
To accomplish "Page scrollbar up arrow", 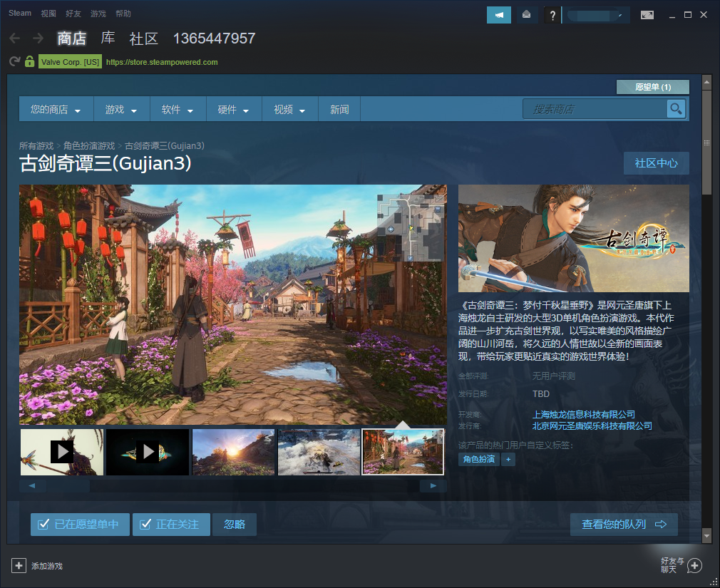I will tap(706, 83).
